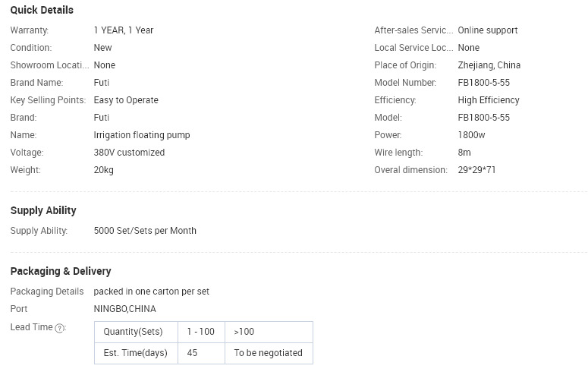Click the 380V customized voltage value

[x=129, y=153]
